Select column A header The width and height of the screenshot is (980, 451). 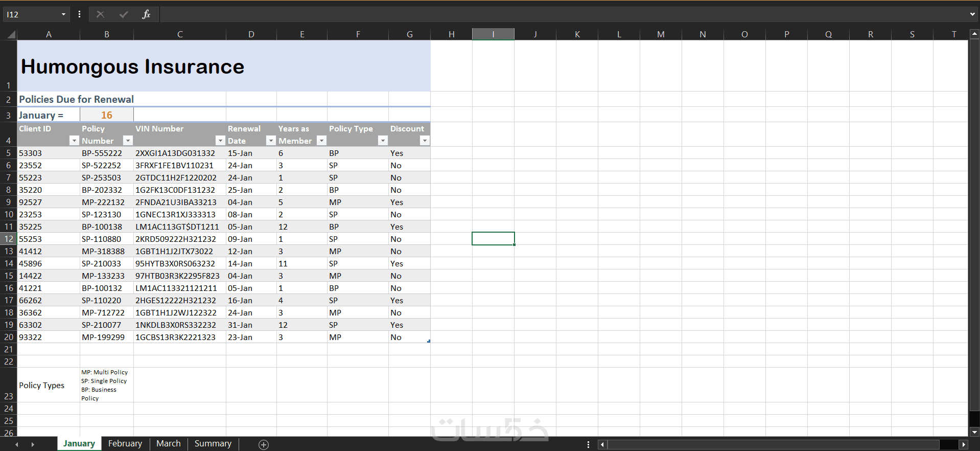point(49,34)
